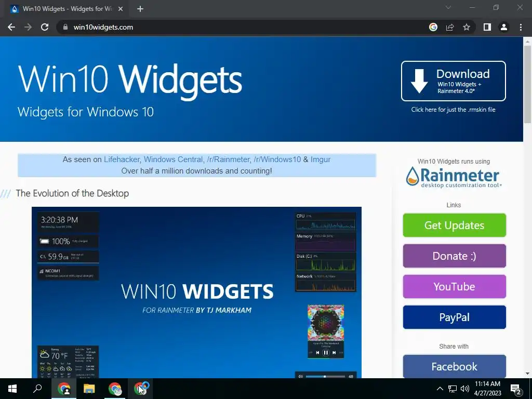Click the browser forward arrow
The width and height of the screenshot is (532, 399).
(x=28, y=27)
